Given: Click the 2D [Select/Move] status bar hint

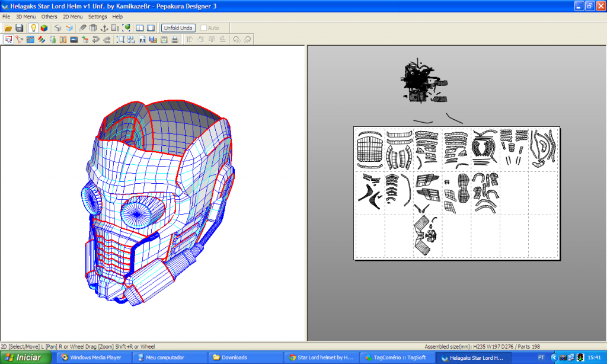Looking at the screenshot, I should tap(78, 347).
